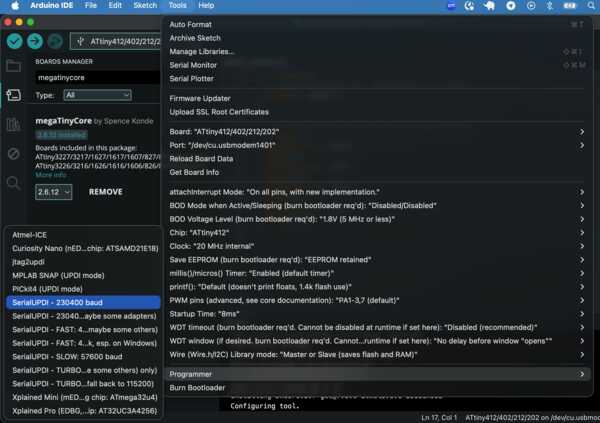Expand the printf() option submenu

[x=377, y=287]
